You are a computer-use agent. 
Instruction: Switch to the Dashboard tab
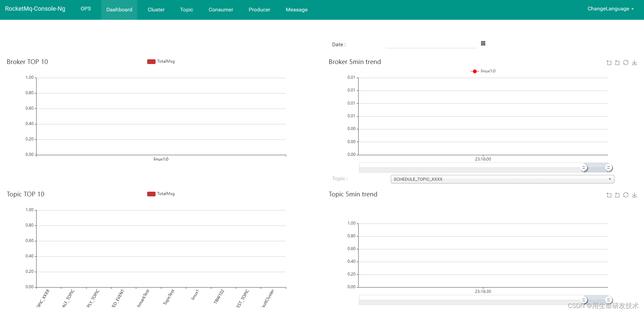(119, 10)
